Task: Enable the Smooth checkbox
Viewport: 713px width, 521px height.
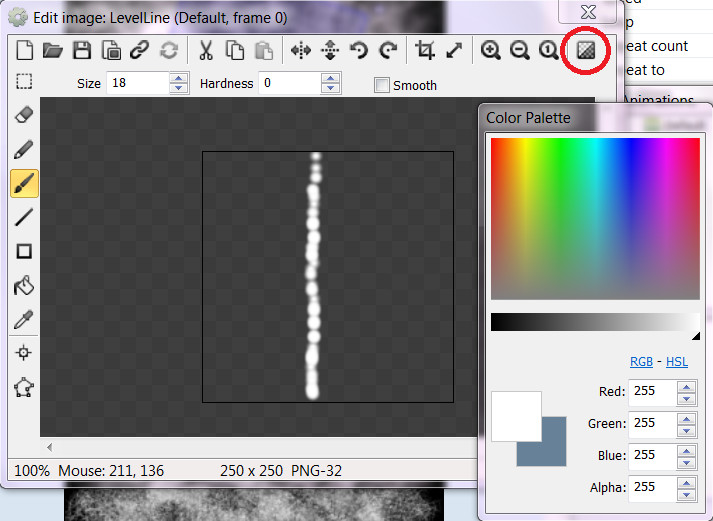Action: pyautogui.click(x=381, y=85)
